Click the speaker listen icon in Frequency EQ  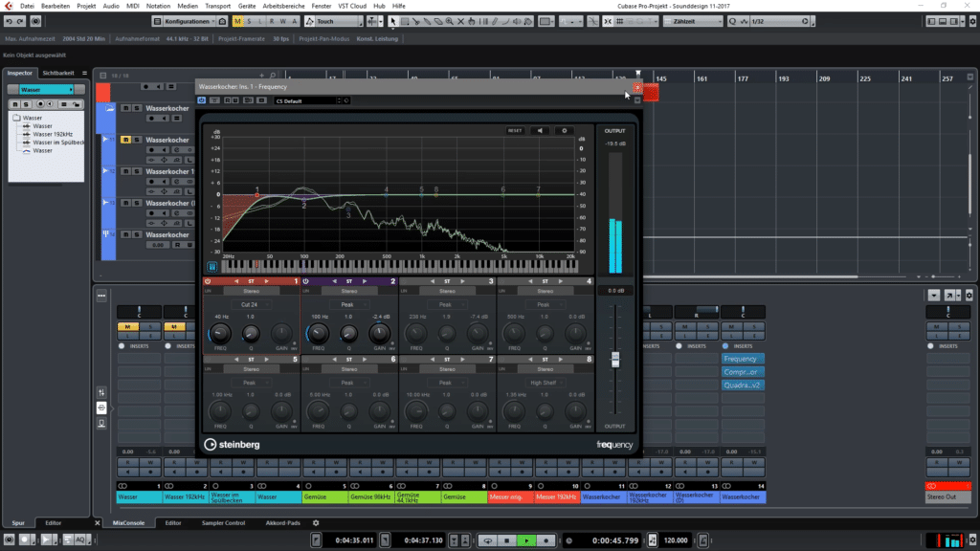pyautogui.click(x=540, y=130)
